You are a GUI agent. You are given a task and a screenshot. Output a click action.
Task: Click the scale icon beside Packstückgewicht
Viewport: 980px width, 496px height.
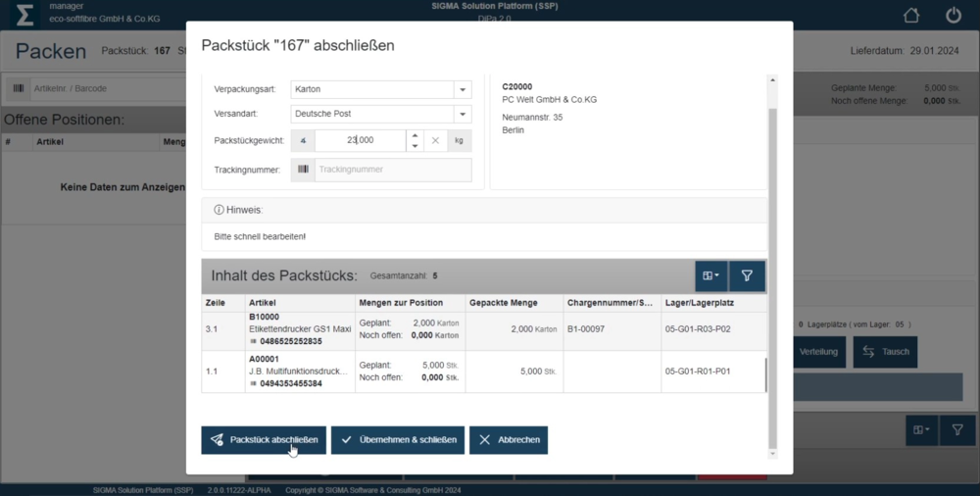click(x=303, y=141)
